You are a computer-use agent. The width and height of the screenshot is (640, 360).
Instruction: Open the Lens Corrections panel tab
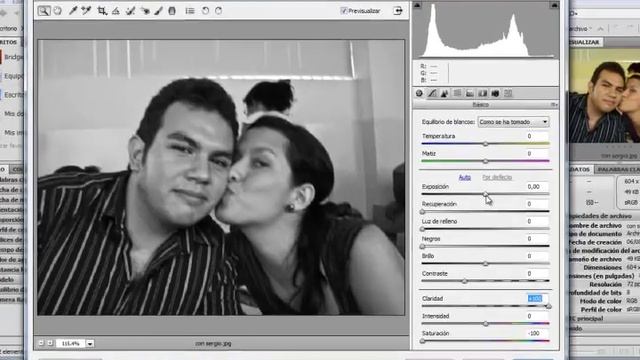click(482, 93)
